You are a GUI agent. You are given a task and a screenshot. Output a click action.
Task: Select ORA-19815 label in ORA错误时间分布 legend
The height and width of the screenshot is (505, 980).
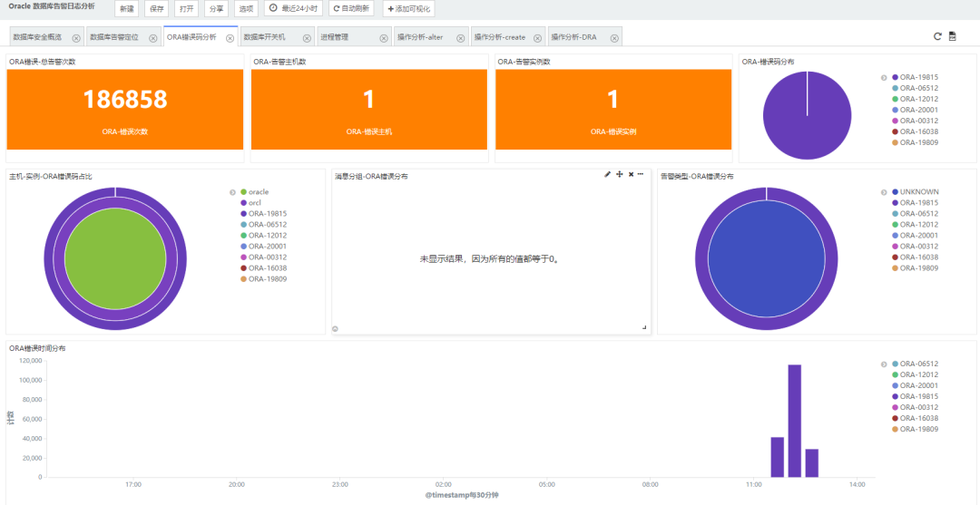point(919,396)
